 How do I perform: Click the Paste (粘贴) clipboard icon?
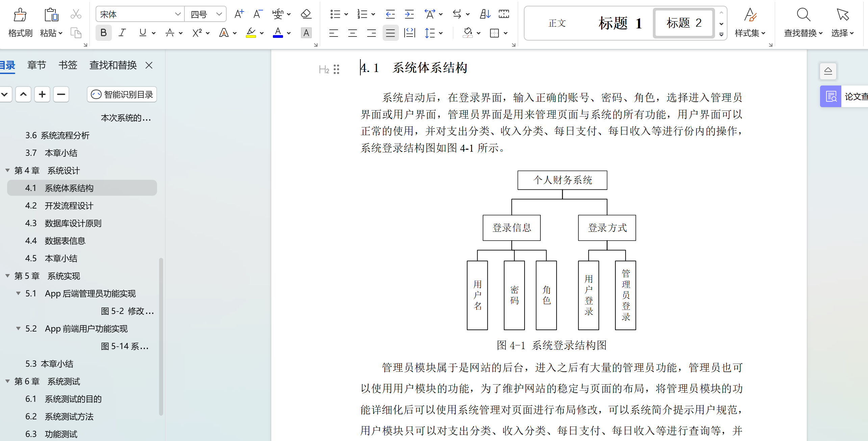point(51,15)
